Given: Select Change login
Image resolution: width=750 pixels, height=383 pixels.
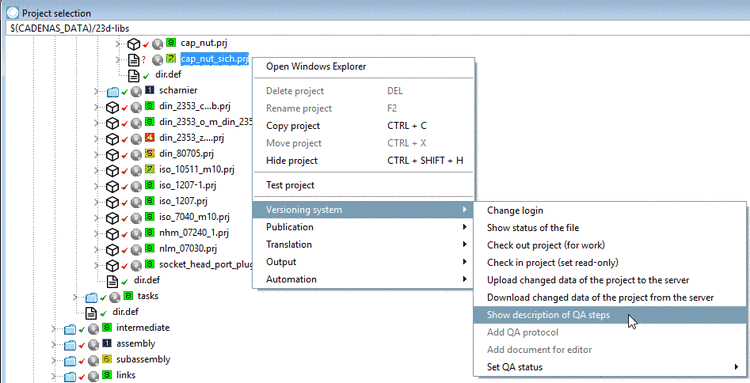Looking at the screenshot, I should pos(610,210).
